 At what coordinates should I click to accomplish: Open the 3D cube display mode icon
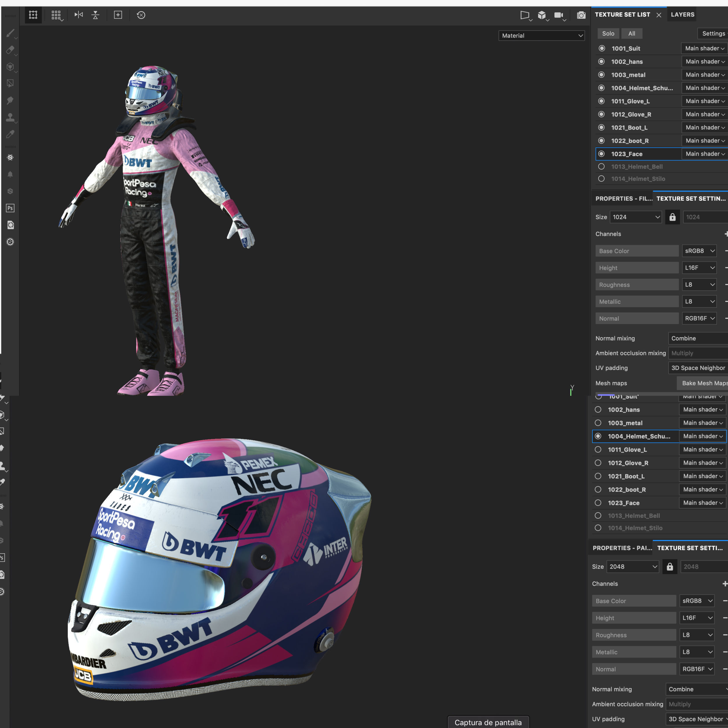[x=542, y=15]
